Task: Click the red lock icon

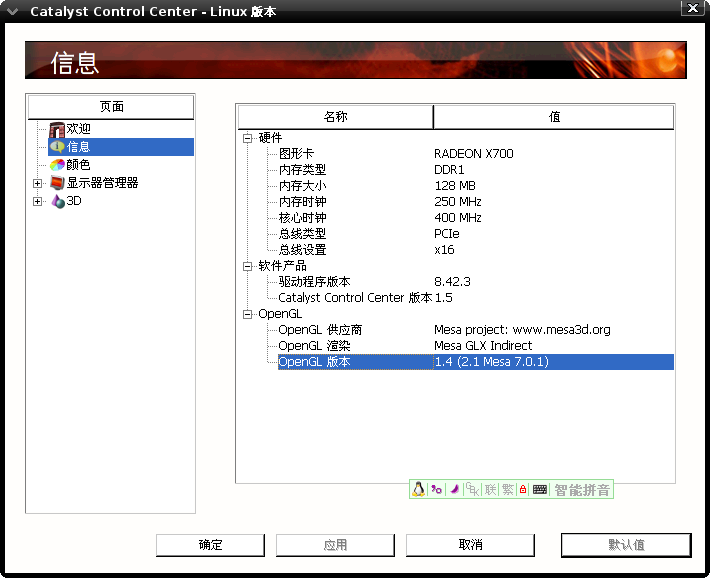Action: click(x=523, y=489)
